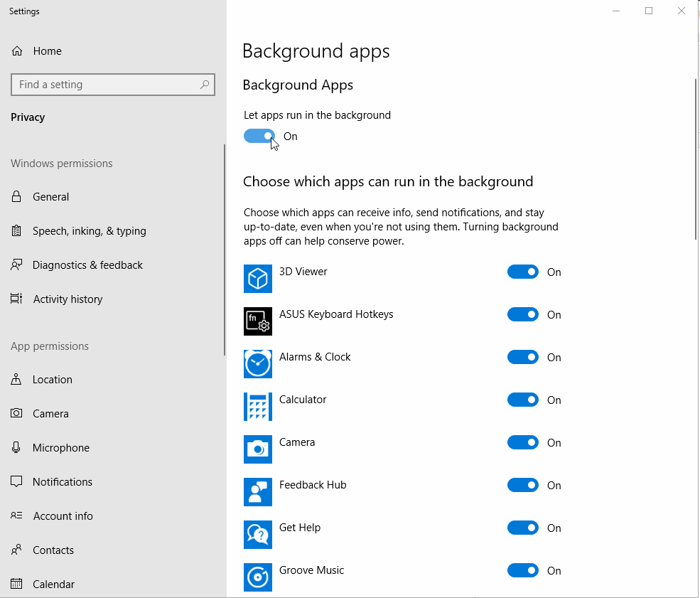Minimize the Settings window
The image size is (700, 598).
point(616,11)
